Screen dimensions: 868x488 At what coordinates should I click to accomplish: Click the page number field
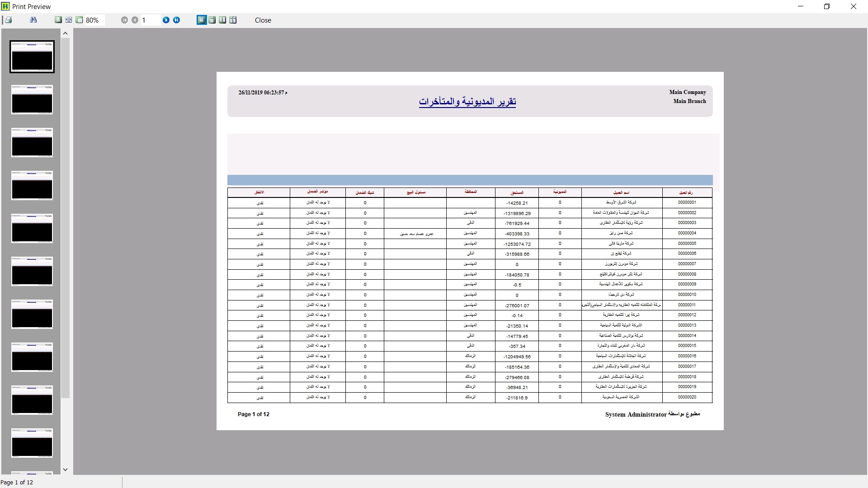tap(151, 20)
